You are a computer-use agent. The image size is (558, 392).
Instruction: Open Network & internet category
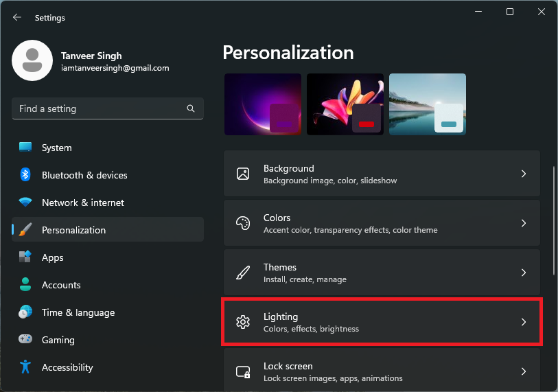tap(108, 203)
